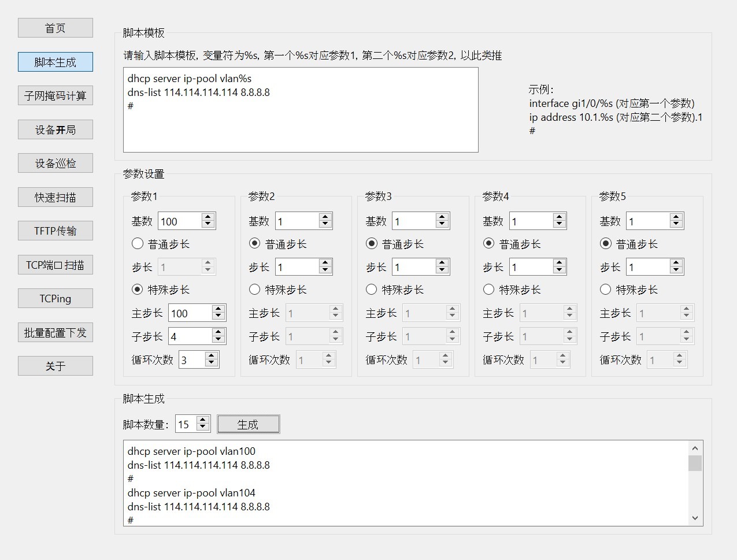The height and width of the screenshot is (560, 737).
Task: Select 特殊步长 radio in 参数2
Action: pyautogui.click(x=255, y=290)
